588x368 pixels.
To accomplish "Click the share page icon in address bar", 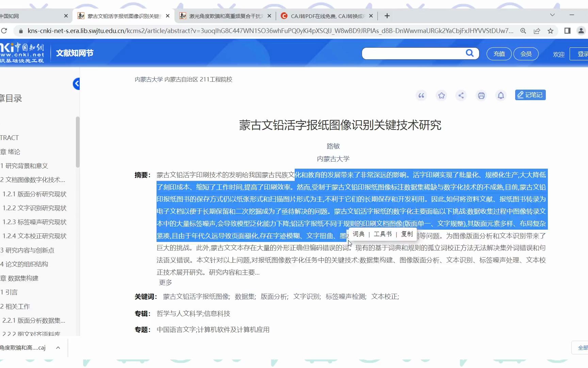I will (x=537, y=31).
